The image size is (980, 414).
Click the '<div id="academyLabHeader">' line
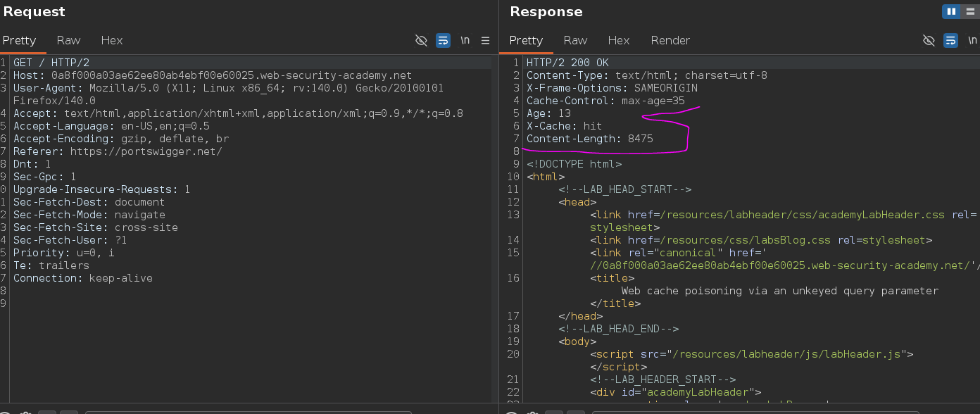pyautogui.click(x=676, y=392)
